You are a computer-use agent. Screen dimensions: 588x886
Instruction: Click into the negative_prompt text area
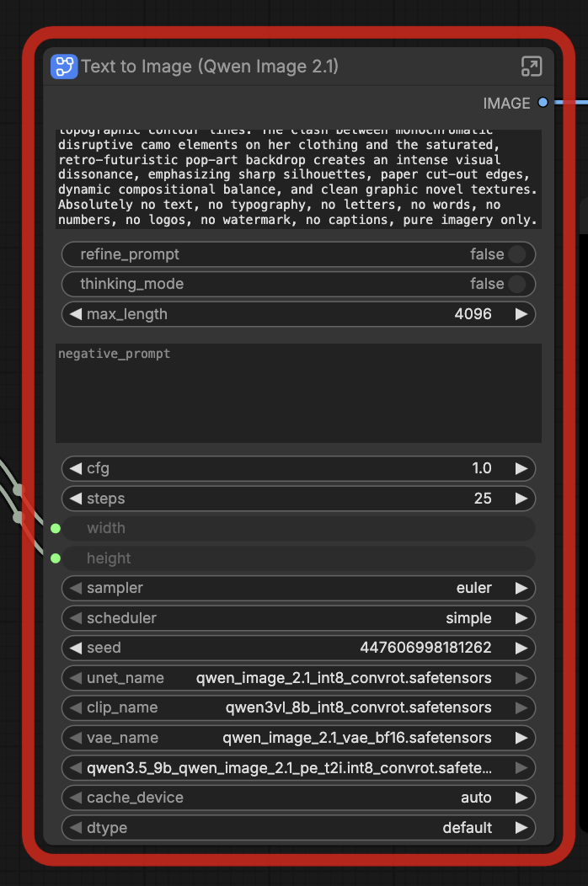[298, 392]
